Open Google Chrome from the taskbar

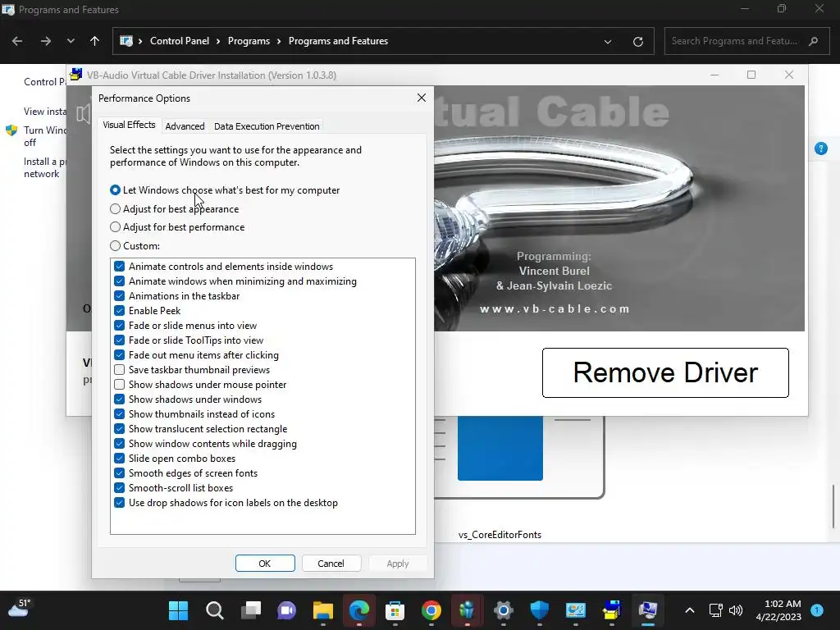tap(431, 610)
